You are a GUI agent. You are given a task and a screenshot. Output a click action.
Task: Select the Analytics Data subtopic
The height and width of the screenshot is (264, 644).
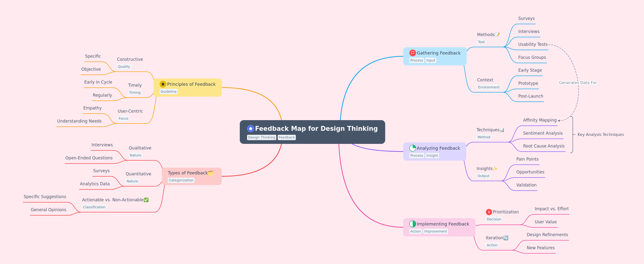point(94,184)
